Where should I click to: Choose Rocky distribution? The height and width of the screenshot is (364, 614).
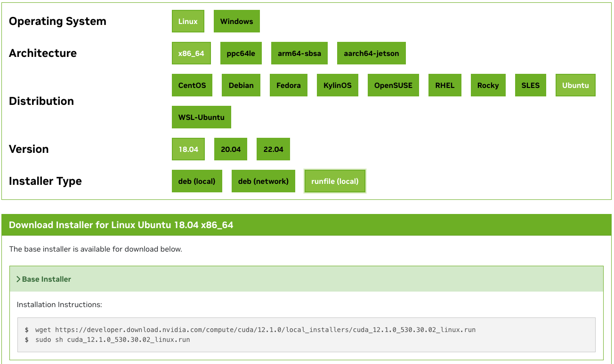point(488,85)
